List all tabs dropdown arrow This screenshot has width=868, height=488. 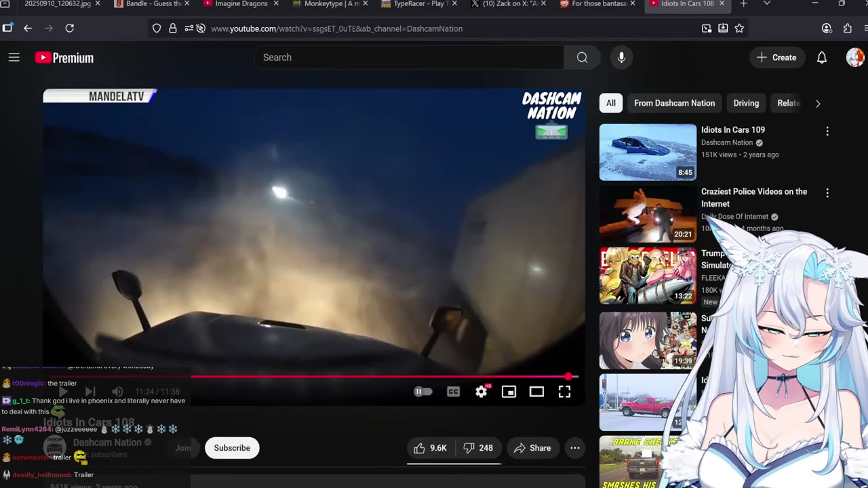pos(767,3)
